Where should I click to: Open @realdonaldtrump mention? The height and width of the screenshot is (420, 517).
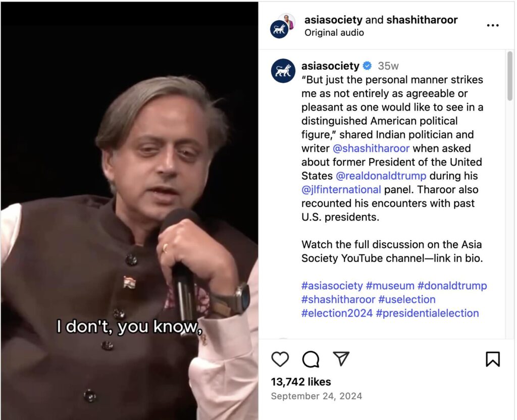point(381,176)
